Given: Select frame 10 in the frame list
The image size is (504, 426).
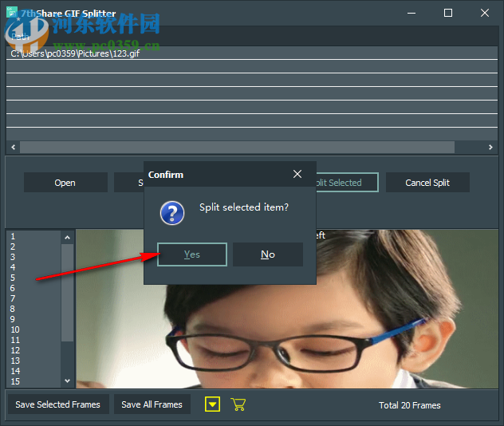Looking at the screenshot, I should click(33, 329).
